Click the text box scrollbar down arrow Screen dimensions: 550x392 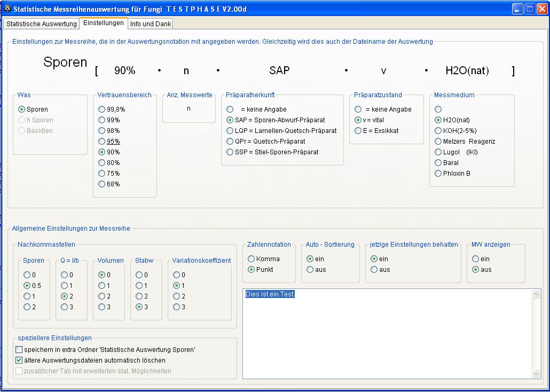536,374
